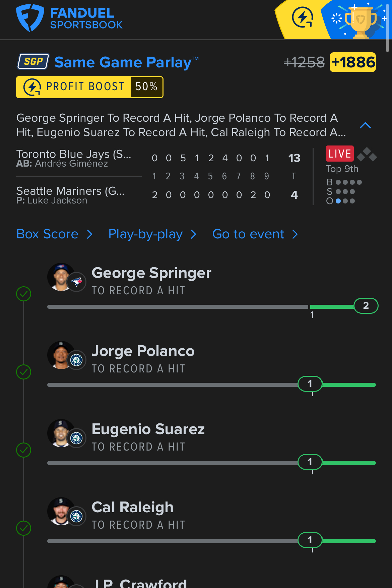Viewport: 392px width, 588px height.
Task: Tap Eugenio Suarez's player avatar
Action: click(61, 433)
